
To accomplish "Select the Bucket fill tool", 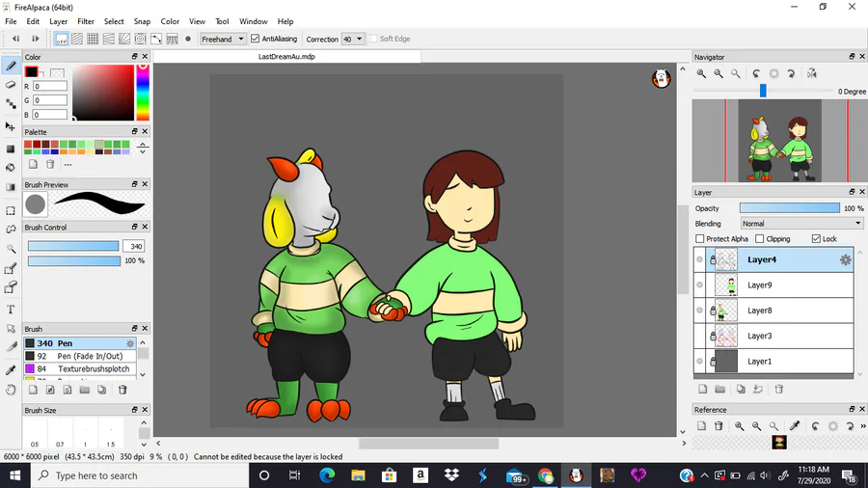I will coord(11,167).
